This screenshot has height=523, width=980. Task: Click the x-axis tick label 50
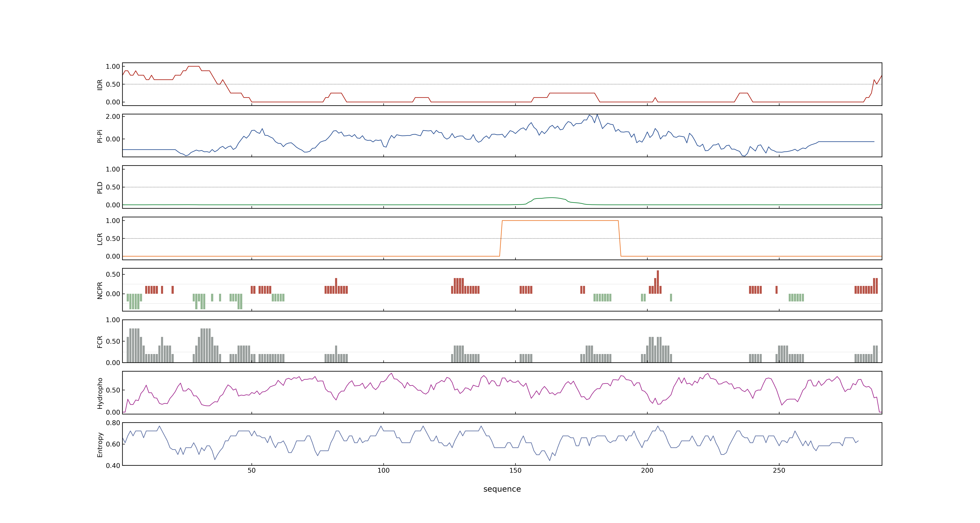click(x=252, y=470)
